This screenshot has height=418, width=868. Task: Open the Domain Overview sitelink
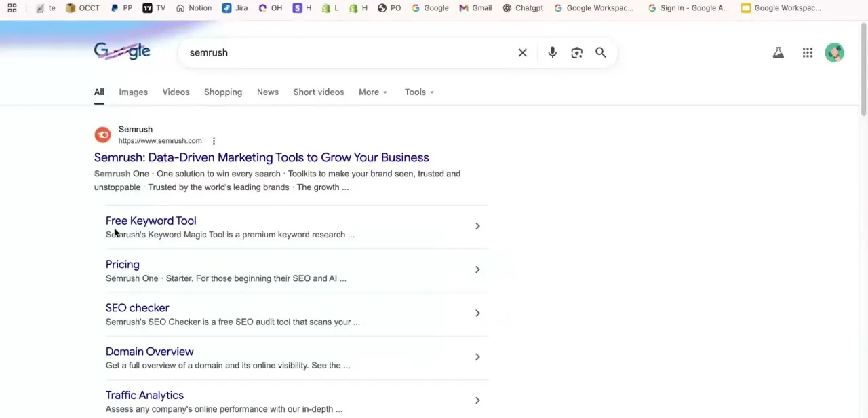pos(150,351)
